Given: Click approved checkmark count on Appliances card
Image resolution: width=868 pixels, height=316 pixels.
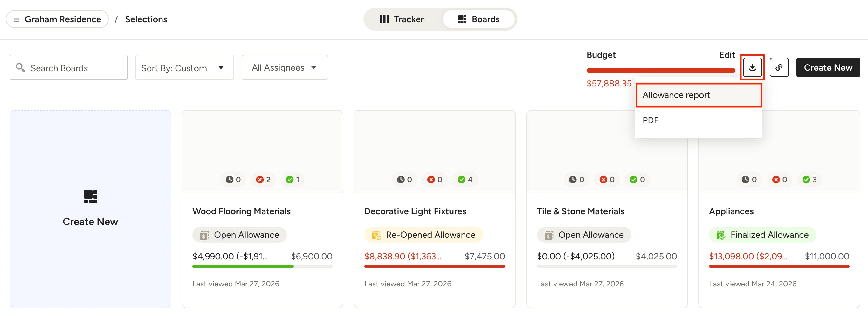Looking at the screenshot, I should coord(809,180).
